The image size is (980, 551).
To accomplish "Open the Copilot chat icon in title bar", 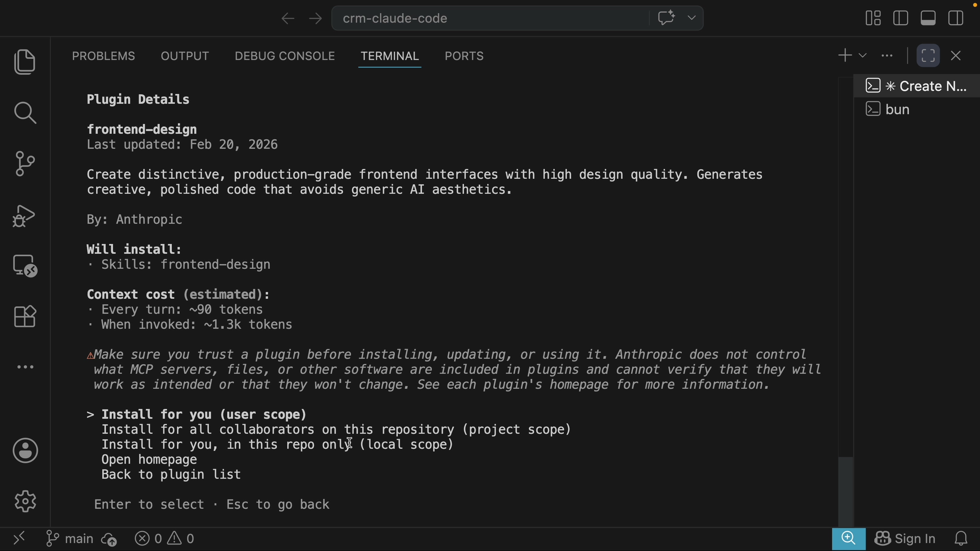I will (x=666, y=18).
